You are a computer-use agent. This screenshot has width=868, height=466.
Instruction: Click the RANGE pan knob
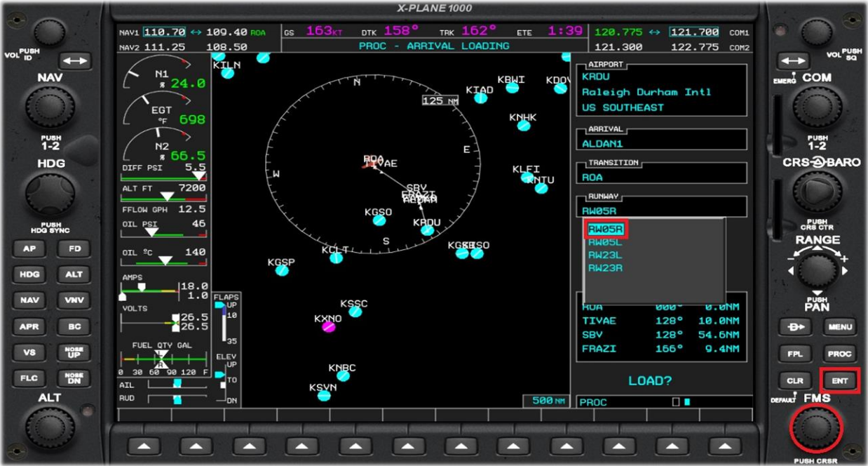(x=817, y=269)
